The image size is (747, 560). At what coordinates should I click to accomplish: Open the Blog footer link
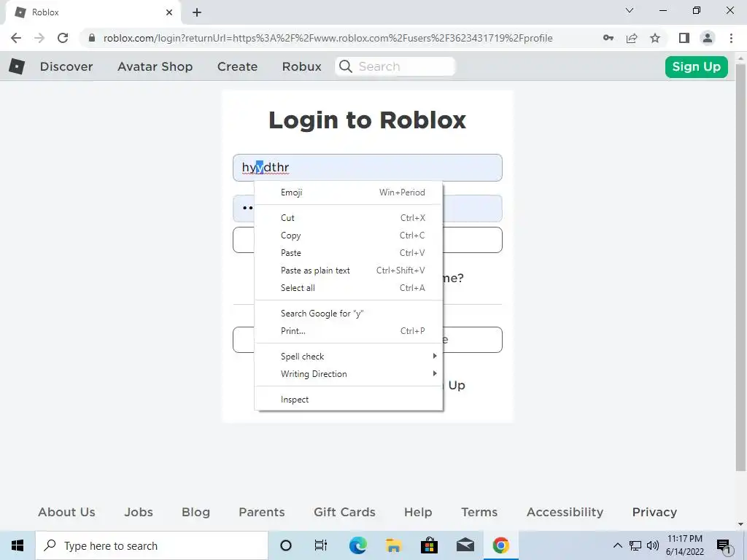pyautogui.click(x=196, y=512)
